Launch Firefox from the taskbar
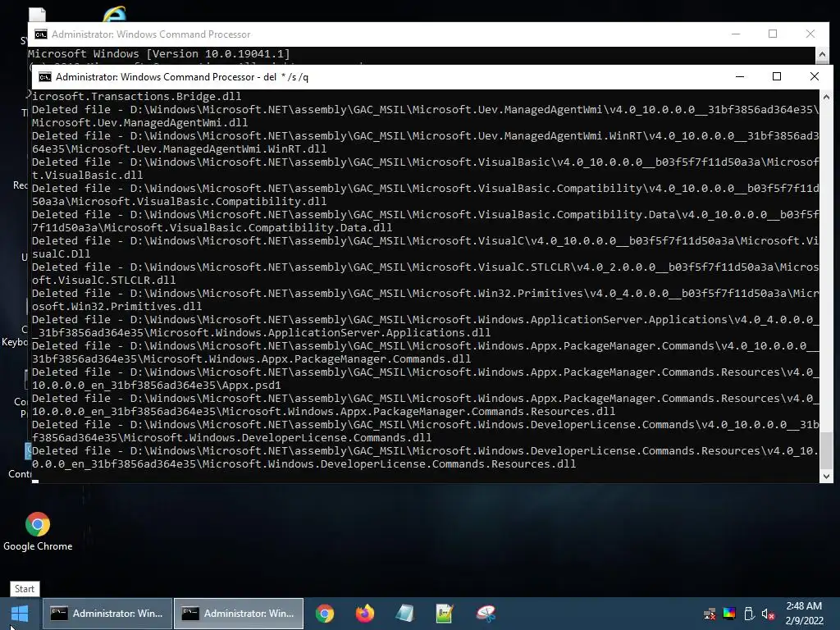The height and width of the screenshot is (630, 840). [365, 614]
